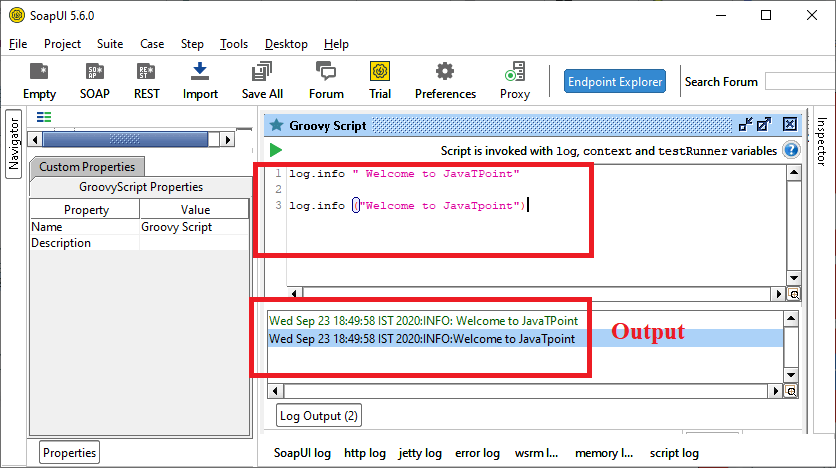This screenshot has height=468, width=836.
Task: Open the File menu
Action: click(18, 44)
